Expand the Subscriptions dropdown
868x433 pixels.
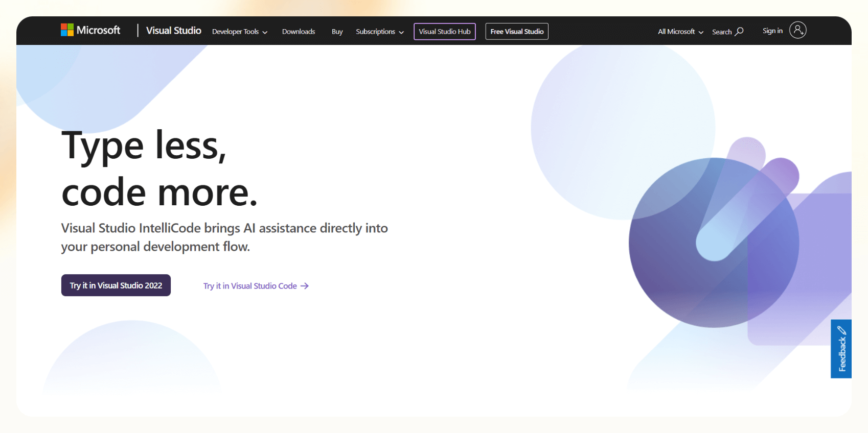(380, 32)
